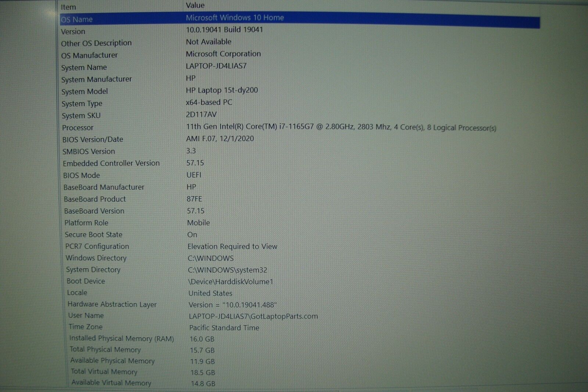Select the System Model row

click(x=85, y=92)
